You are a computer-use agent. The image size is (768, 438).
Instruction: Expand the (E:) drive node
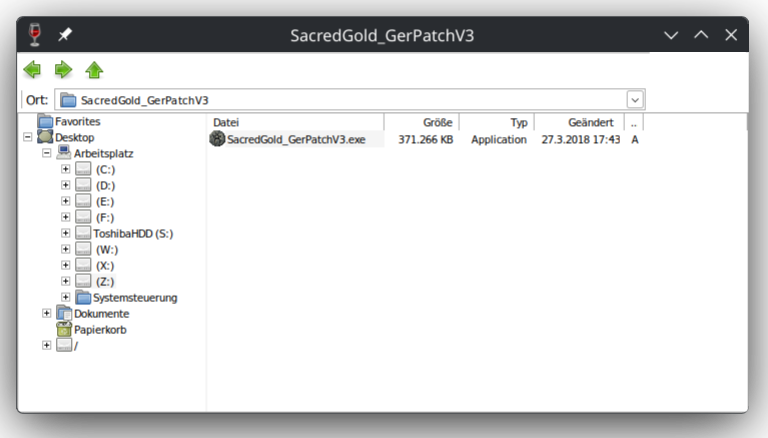point(66,201)
